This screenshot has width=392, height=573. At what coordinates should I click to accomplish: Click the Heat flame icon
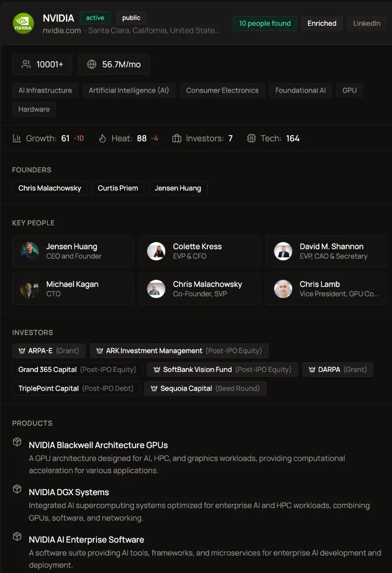103,138
